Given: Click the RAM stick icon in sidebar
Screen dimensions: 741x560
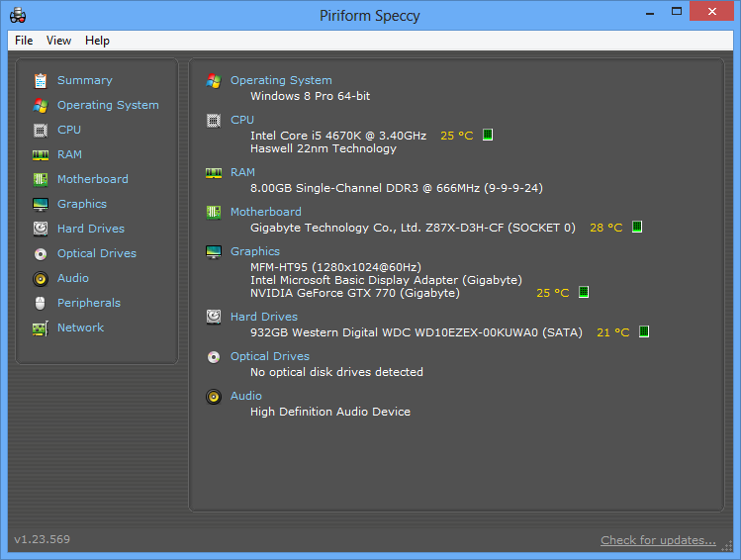Looking at the screenshot, I should click(x=41, y=155).
